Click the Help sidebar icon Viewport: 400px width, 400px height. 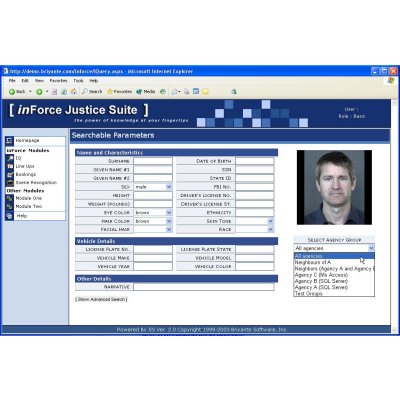[x=9, y=216]
